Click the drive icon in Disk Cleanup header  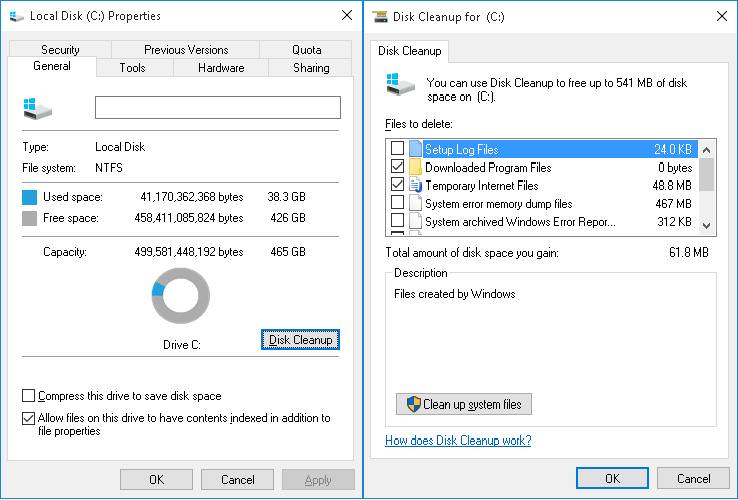pos(401,84)
